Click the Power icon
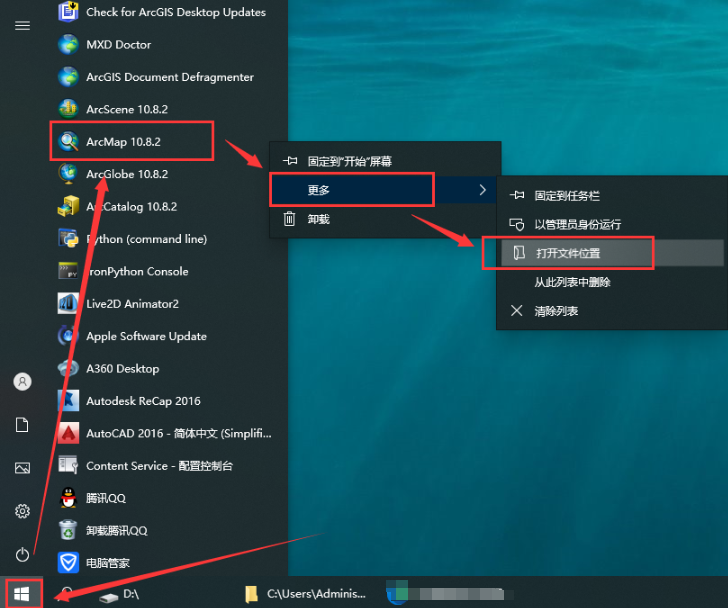Image resolution: width=728 pixels, height=608 pixels. click(22, 555)
